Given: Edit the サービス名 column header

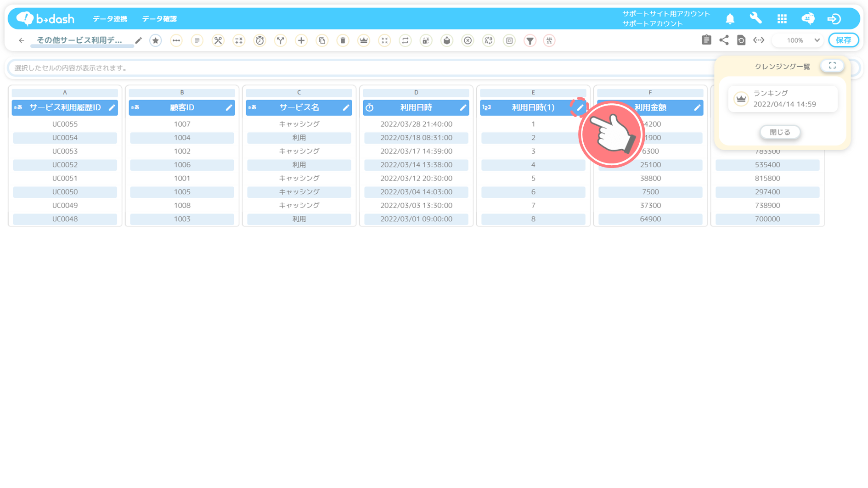Looking at the screenshot, I should (x=346, y=107).
